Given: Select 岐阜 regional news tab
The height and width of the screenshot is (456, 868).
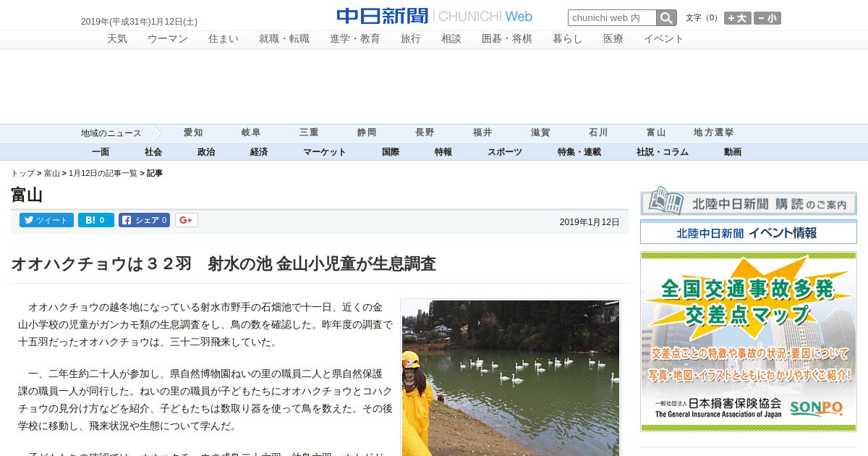Looking at the screenshot, I should [251, 133].
